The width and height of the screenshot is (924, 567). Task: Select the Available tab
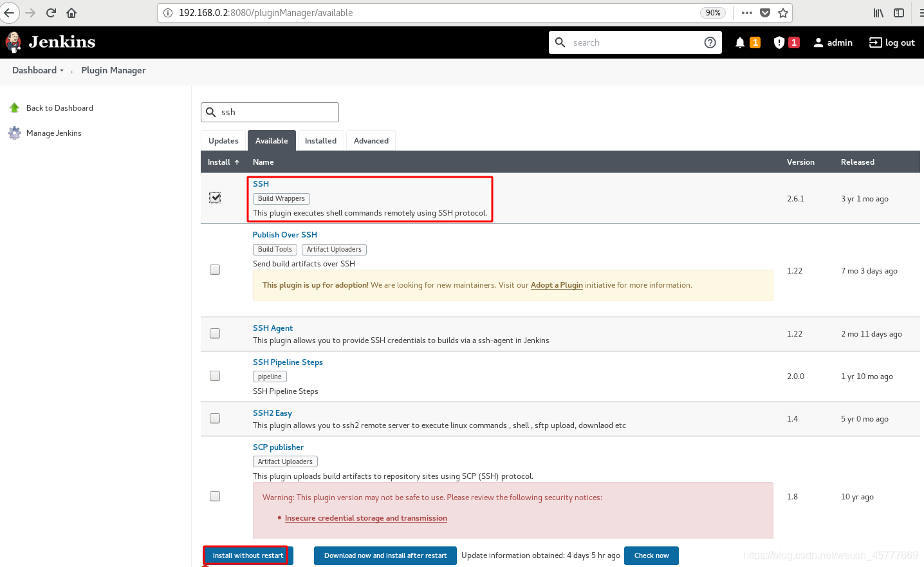[x=272, y=141]
